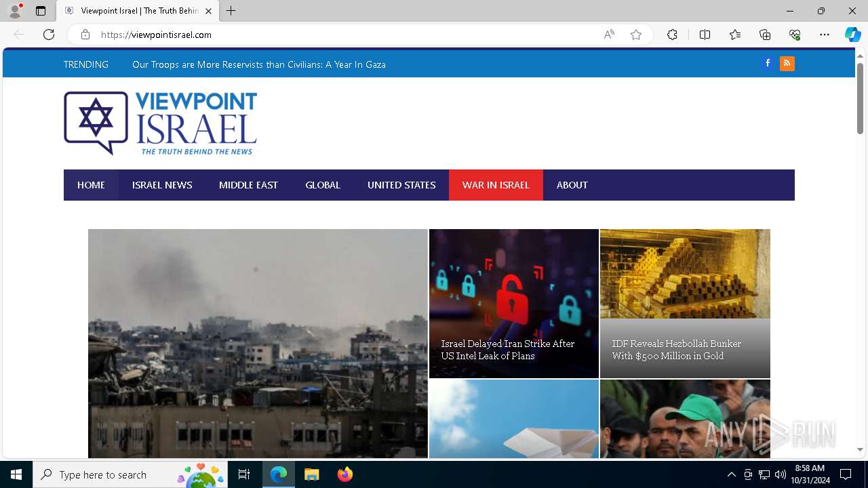Click the gold bars article image
Screen dimensions: 868x488
point(685,274)
